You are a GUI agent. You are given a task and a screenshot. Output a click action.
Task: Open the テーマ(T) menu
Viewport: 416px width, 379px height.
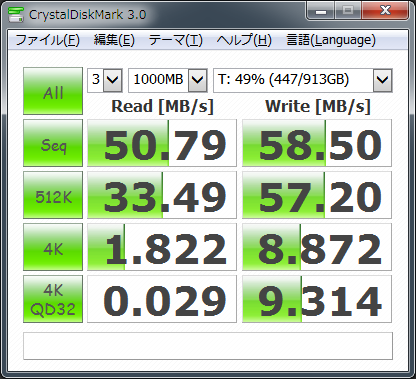point(176,40)
